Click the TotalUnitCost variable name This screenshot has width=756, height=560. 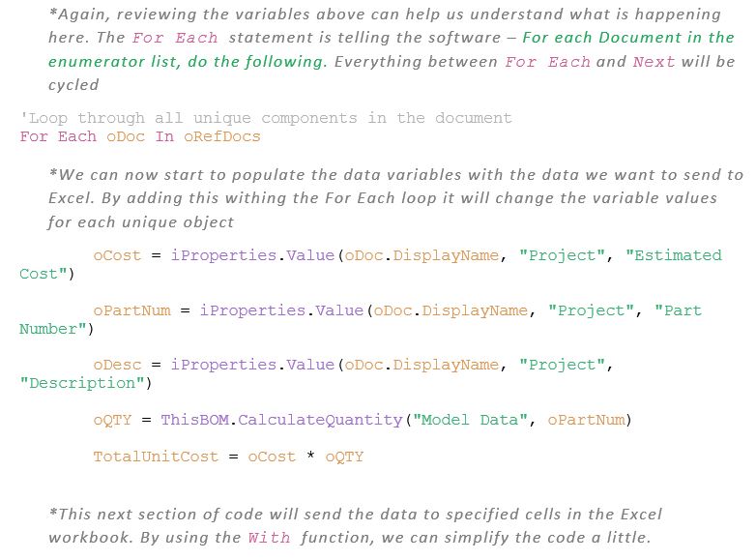point(156,457)
